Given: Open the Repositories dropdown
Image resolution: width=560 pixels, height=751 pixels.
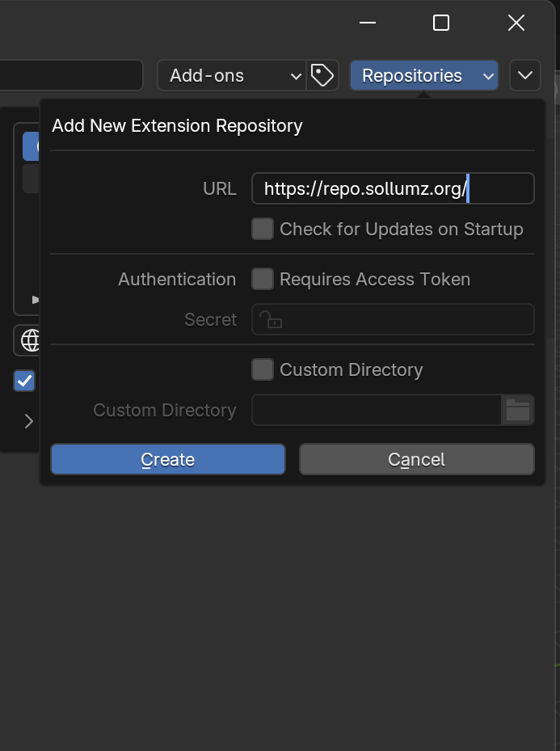Looking at the screenshot, I should [x=423, y=76].
